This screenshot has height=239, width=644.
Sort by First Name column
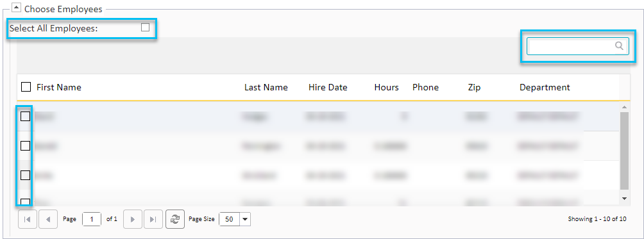[x=59, y=87]
